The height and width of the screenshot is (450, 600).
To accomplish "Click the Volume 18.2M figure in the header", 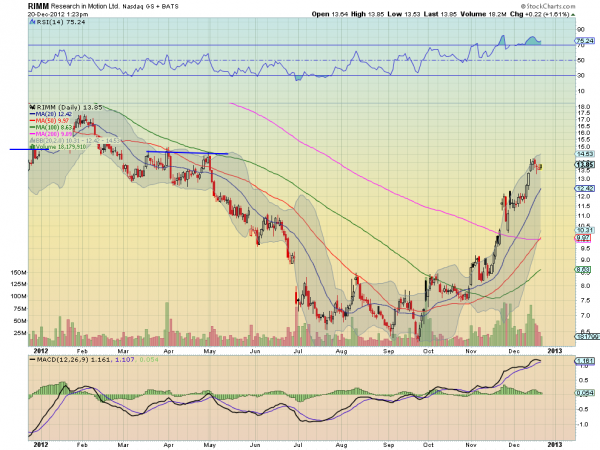I will coord(484,14).
